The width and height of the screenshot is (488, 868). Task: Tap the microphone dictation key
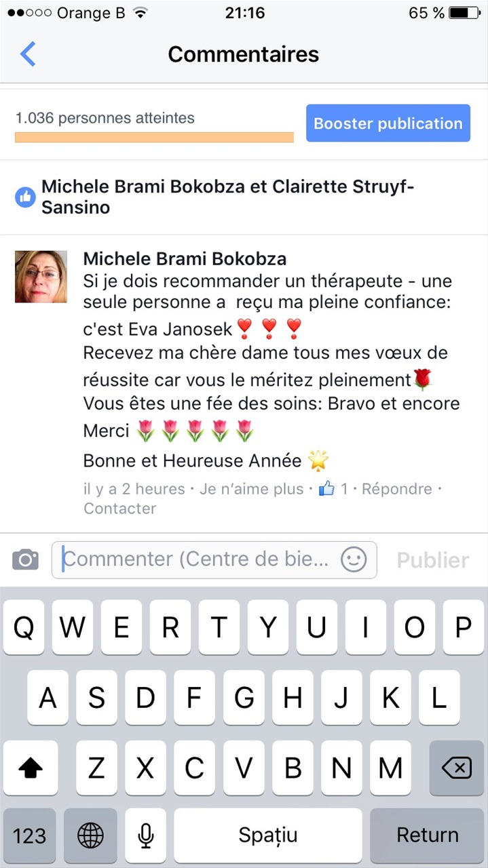[145, 835]
